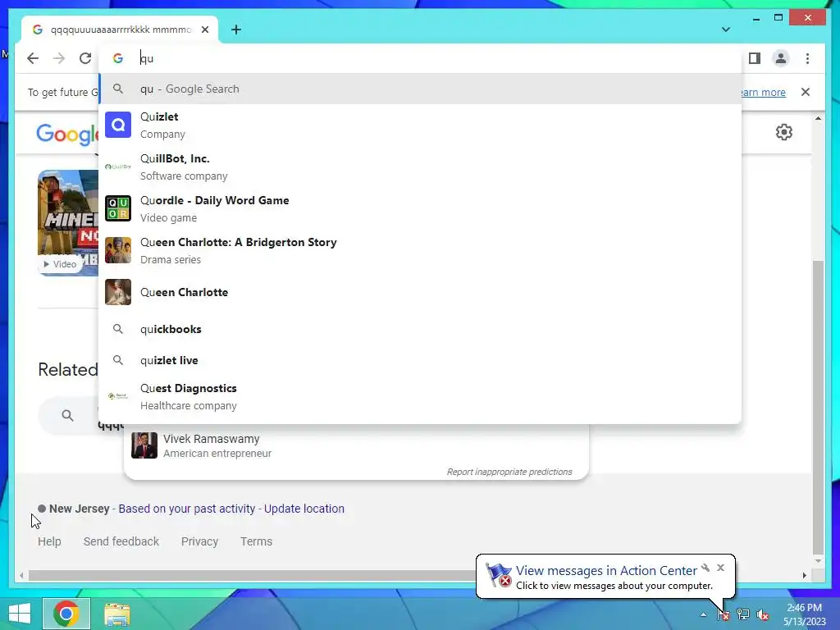Click the scroll-up arrow of the page
This screenshot has height=630, width=840.
(x=818, y=118)
